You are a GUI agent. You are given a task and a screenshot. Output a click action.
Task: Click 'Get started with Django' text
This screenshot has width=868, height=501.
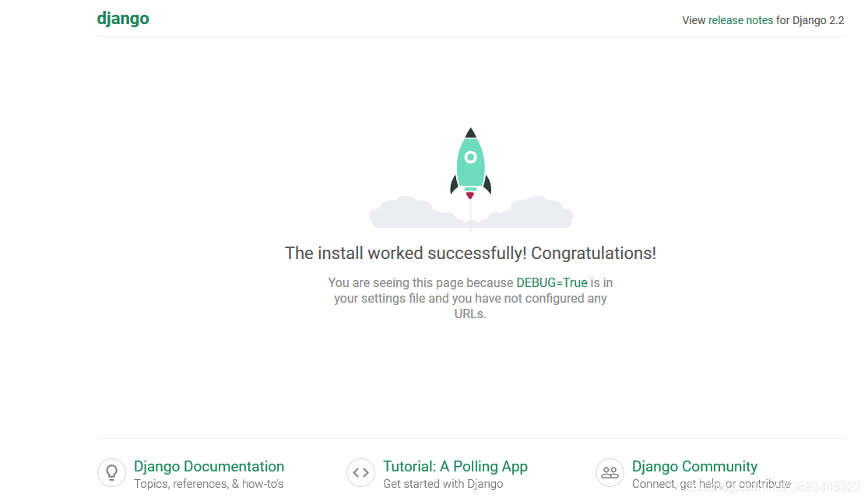443,484
